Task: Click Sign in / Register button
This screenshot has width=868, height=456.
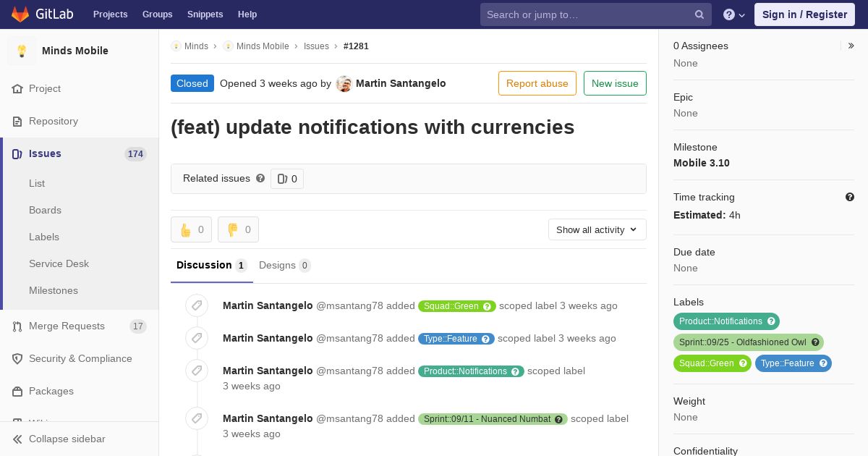Action: [x=804, y=14]
